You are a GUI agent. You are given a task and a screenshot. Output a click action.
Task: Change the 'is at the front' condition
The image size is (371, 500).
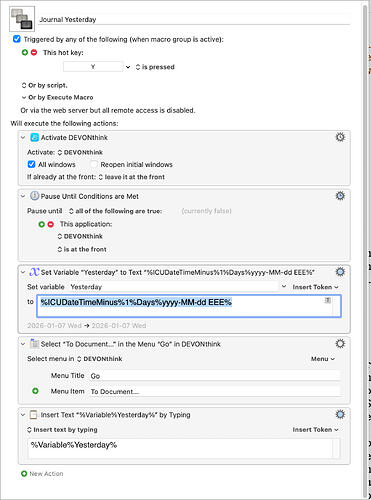coord(82,249)
